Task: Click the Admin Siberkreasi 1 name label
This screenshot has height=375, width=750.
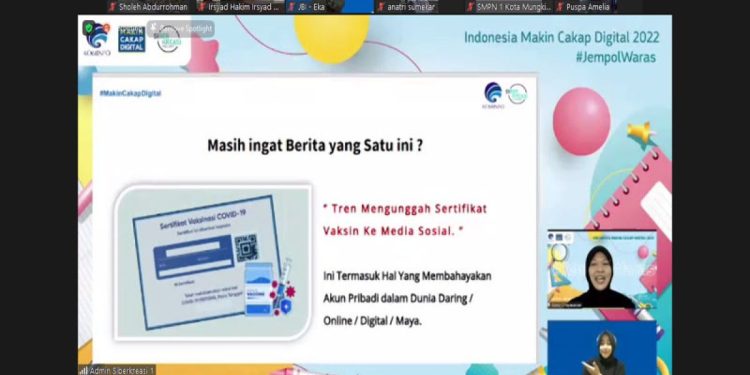Action: coord(122,371)
